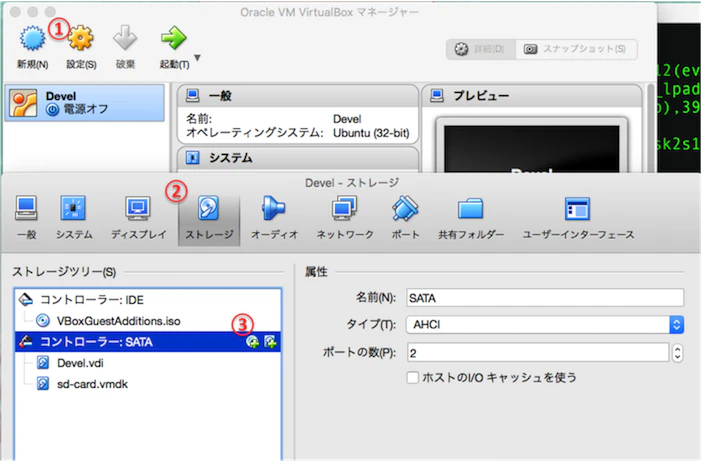Open the ポート settings tab

click(405, 218)
